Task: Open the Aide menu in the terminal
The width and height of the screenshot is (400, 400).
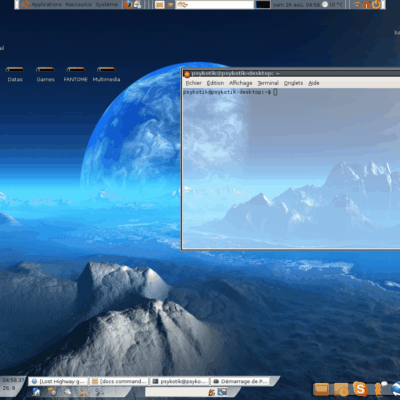Action: click(314, 83)
